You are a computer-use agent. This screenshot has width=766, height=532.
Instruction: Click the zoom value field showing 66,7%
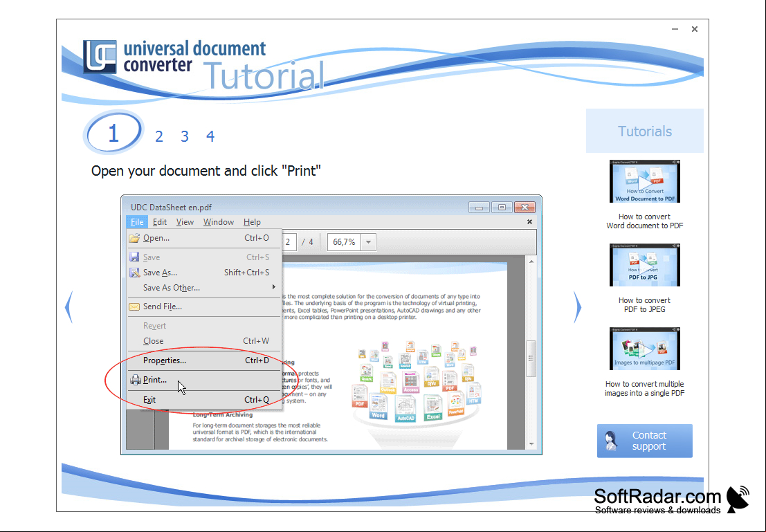coord(345,242)
